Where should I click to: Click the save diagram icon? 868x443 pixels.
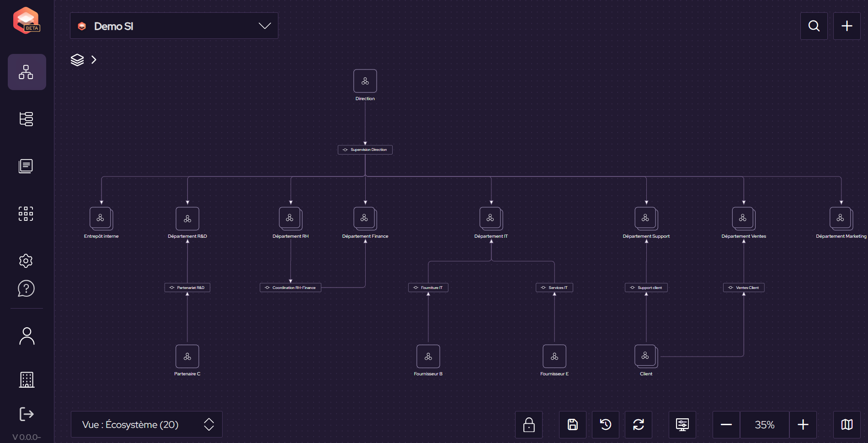click(572, 425)
